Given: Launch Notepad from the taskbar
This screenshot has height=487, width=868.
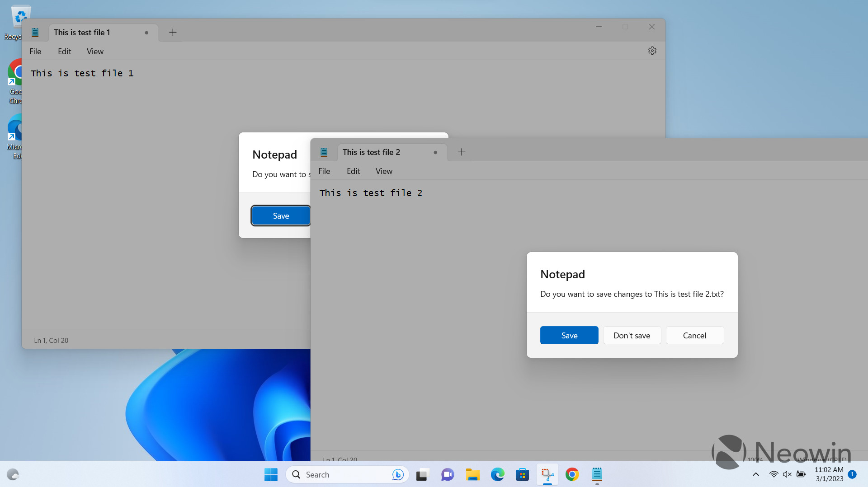Looking at the screenshot, I should (x=597, y=474).
